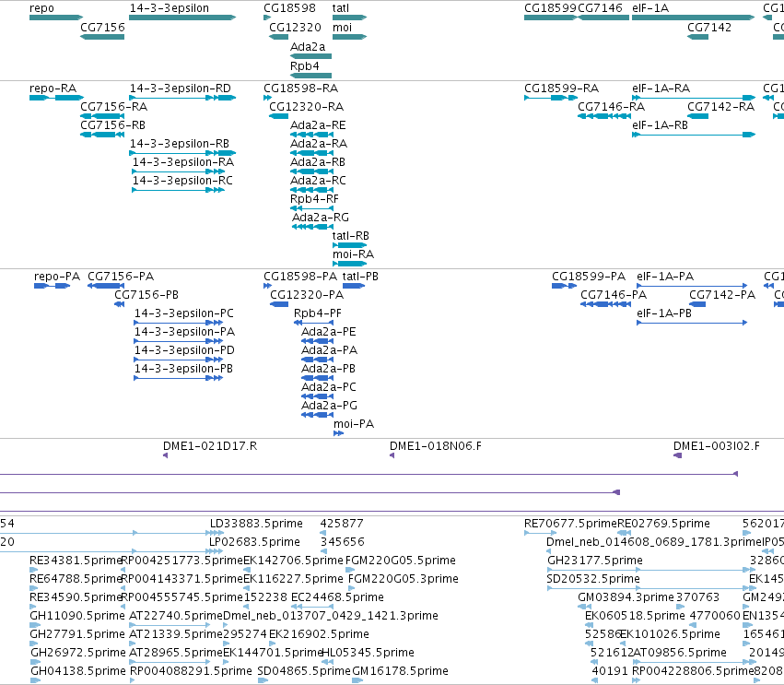Image resolution: width=784 pixels, height=685 pixels.
Task: Select transcript 14-3-3epsilon-RD
Action: tap(182, 98)
